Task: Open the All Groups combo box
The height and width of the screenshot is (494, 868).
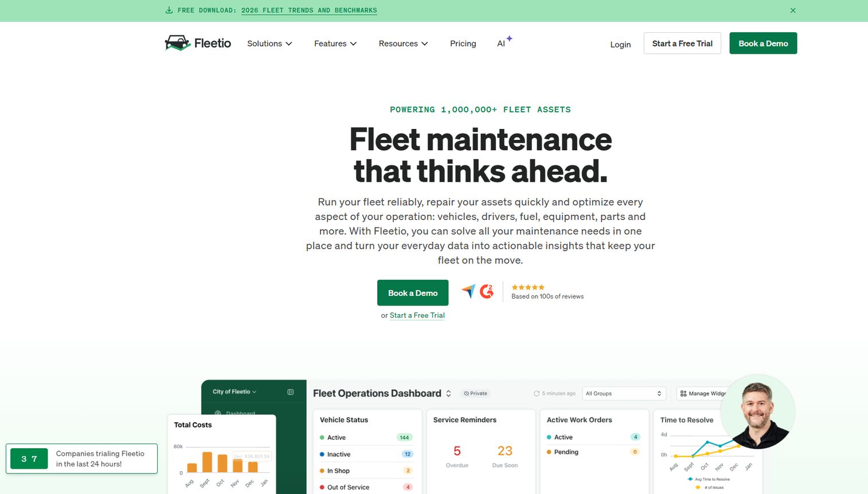Action: tap(624, 394)
